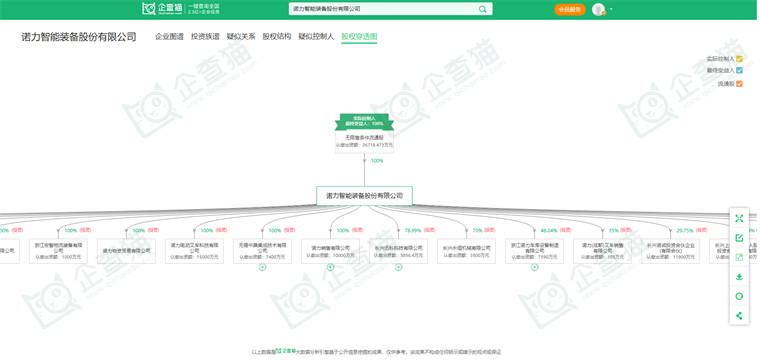Open the 浙江诺智物流装备有限公司 node
Screen dimensions: 760x361
click(x=58, y=251)
